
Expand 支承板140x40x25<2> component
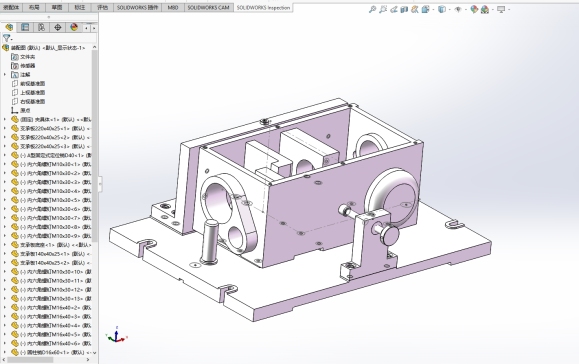pyautogui.click(x=5, y=262)
